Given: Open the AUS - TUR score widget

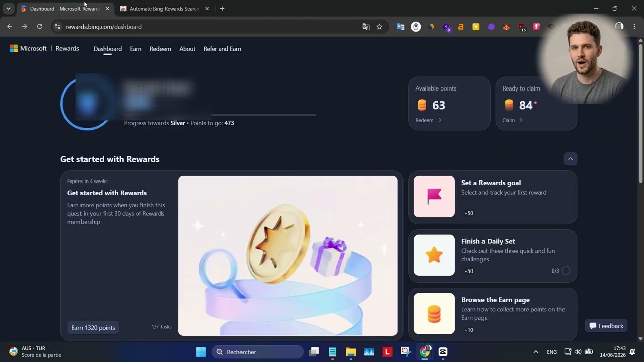Looking at the screenshot, I should 35,352.
